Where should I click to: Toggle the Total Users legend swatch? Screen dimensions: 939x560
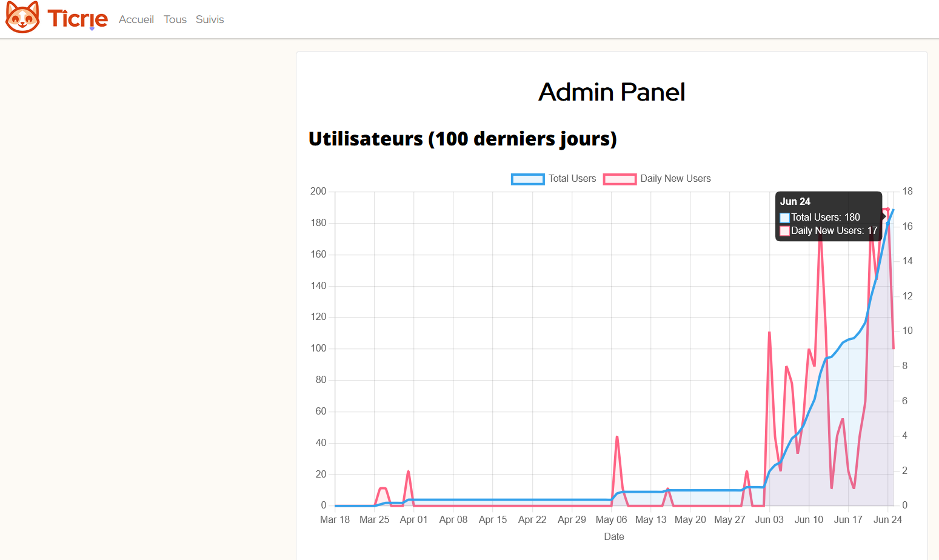click(527, 179)
